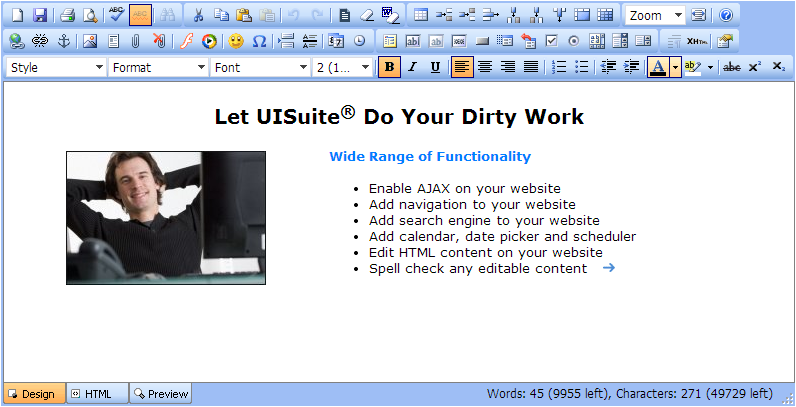
Task: Open the highlight color picker arrow
Action: coord(710,67)
